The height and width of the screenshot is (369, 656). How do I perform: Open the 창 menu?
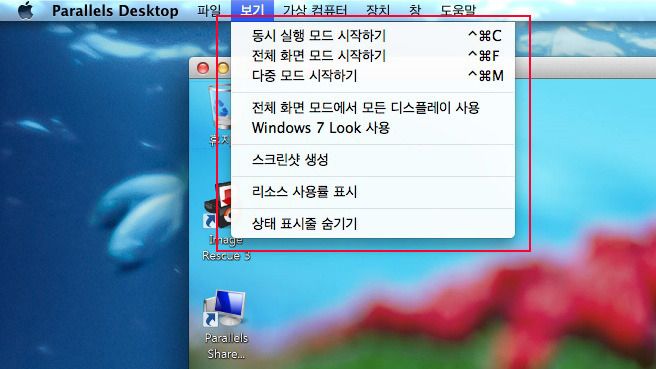pos(415,10)
